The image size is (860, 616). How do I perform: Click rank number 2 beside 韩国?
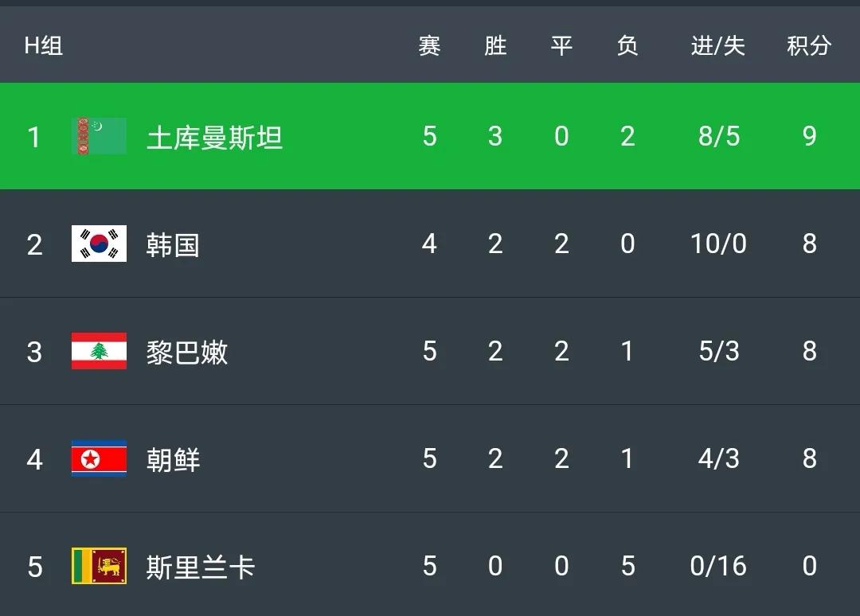click(x=34, y=244)
